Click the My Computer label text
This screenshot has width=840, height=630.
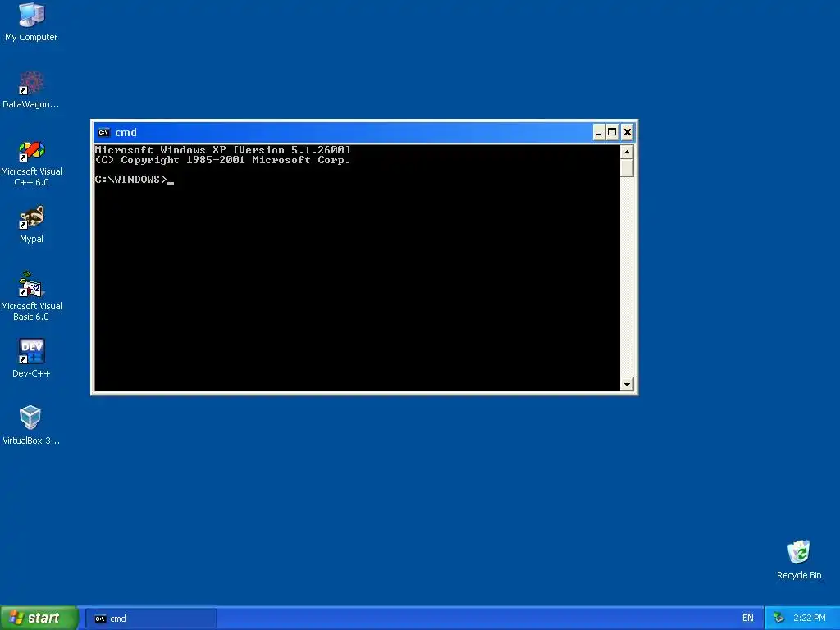31,37
